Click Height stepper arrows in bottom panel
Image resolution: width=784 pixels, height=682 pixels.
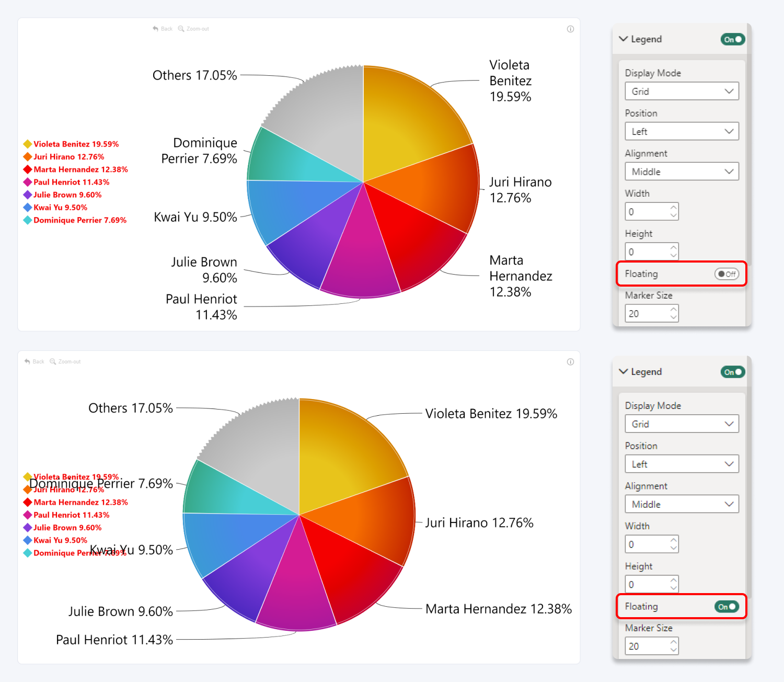674,584
